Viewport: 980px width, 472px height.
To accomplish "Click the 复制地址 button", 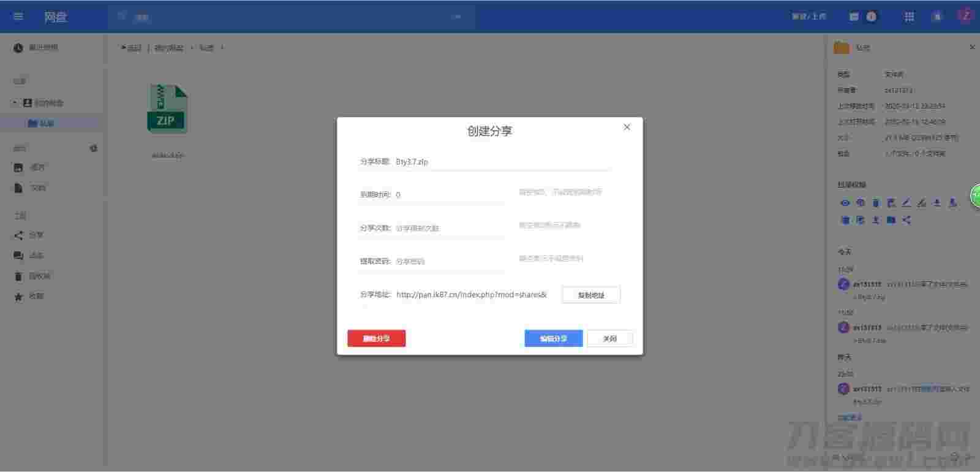I will pyautogui.click(x=591, y=295).
